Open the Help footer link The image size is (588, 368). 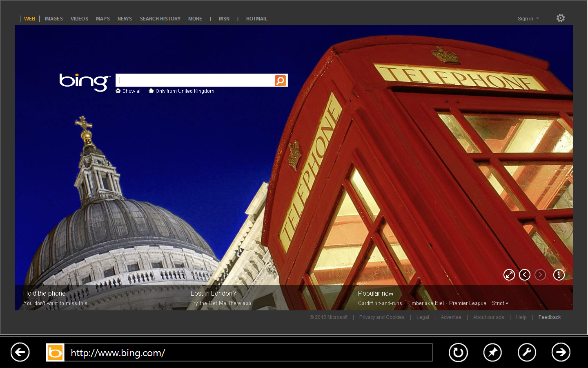(521, 317)
